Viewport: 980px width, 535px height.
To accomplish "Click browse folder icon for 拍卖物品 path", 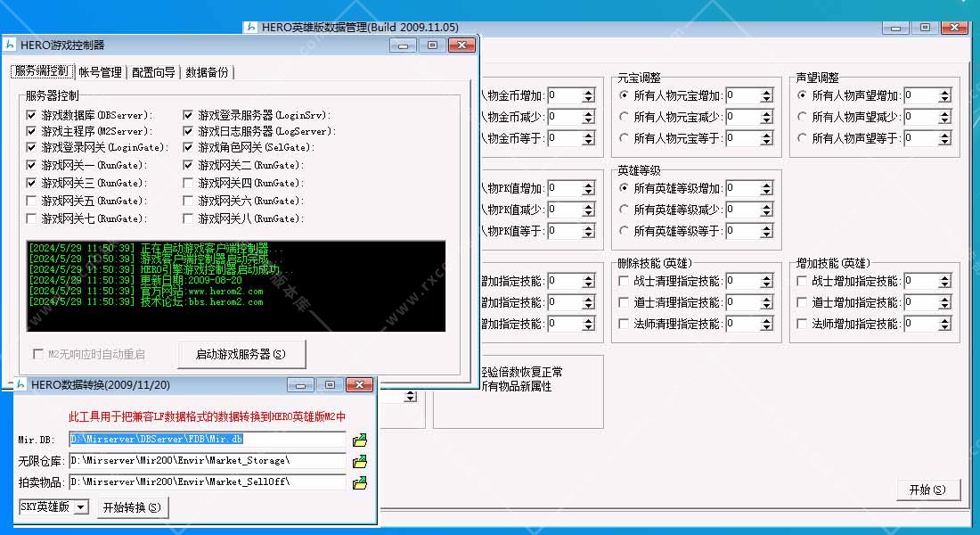I will pos(359,482).
